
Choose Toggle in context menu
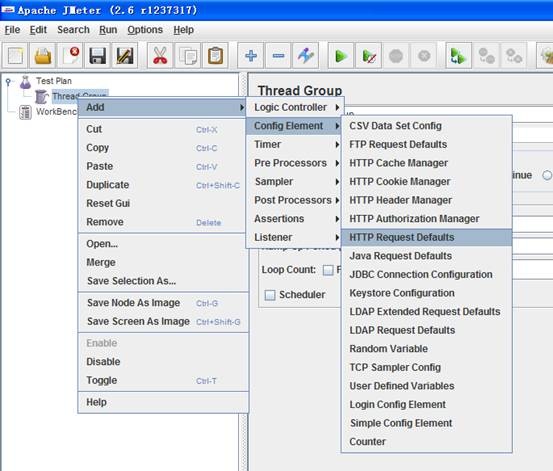click(162, 380)
